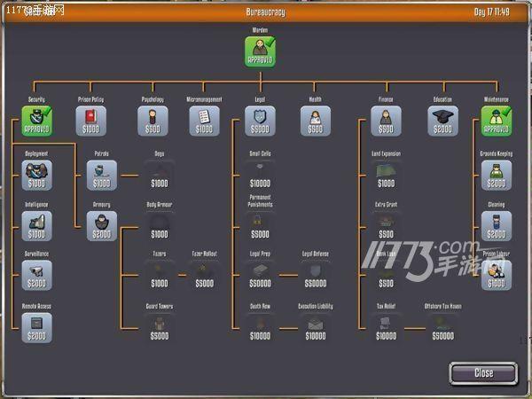Viewport: 532px width, 399px height.
Task: Choose the Micromanagement clipboard icon
Action: click(x=204, y=121)
